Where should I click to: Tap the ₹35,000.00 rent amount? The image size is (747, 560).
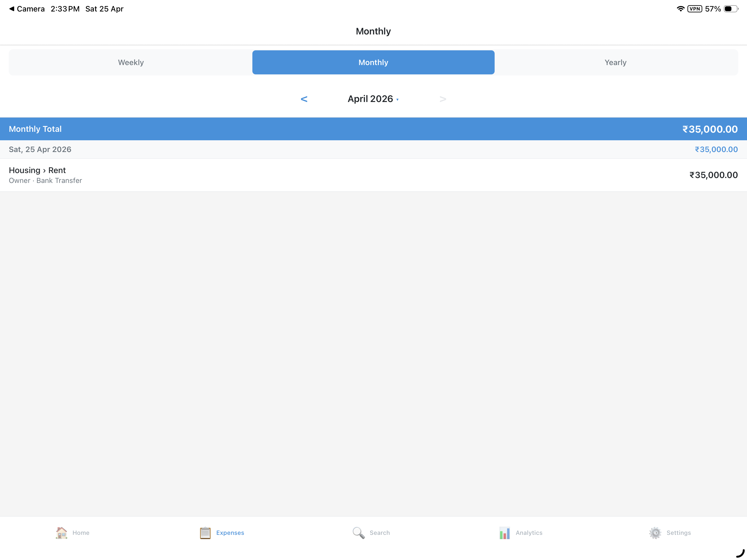(x=713, y=175)
